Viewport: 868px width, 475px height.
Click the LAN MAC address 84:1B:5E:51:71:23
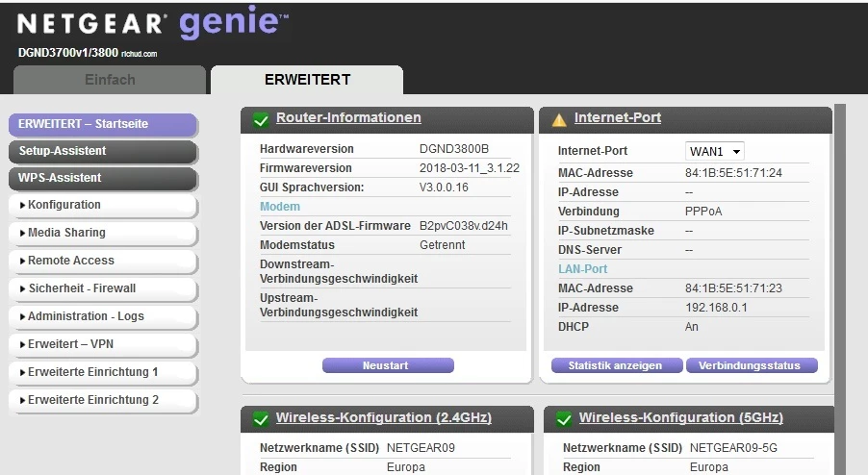pyautogui.click(x=733, y=288)
